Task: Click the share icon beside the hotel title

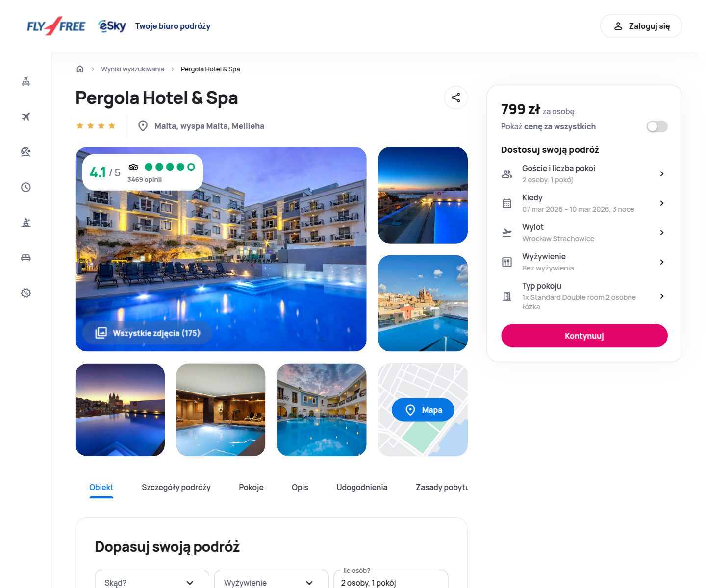Action: [455, 98]
